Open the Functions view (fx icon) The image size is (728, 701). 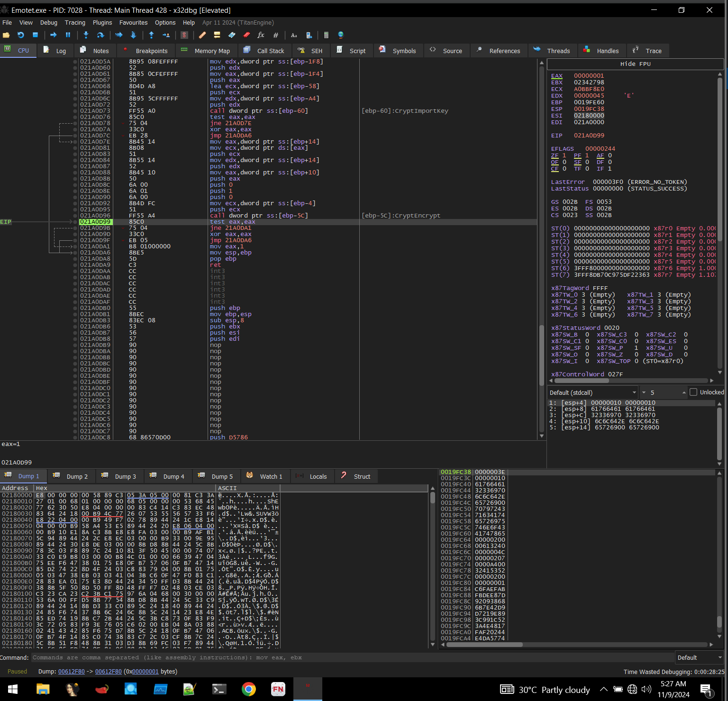tap(261, 35)
